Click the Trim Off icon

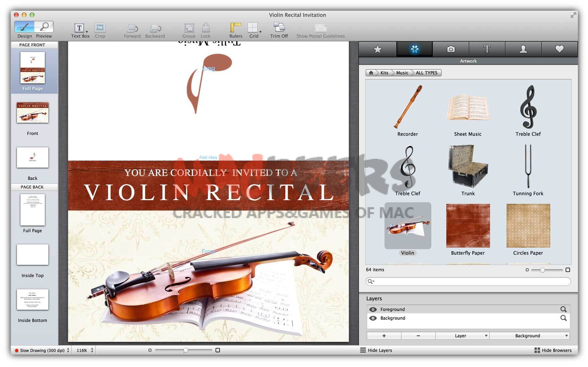pyautogui.click(x=279, y=28)
